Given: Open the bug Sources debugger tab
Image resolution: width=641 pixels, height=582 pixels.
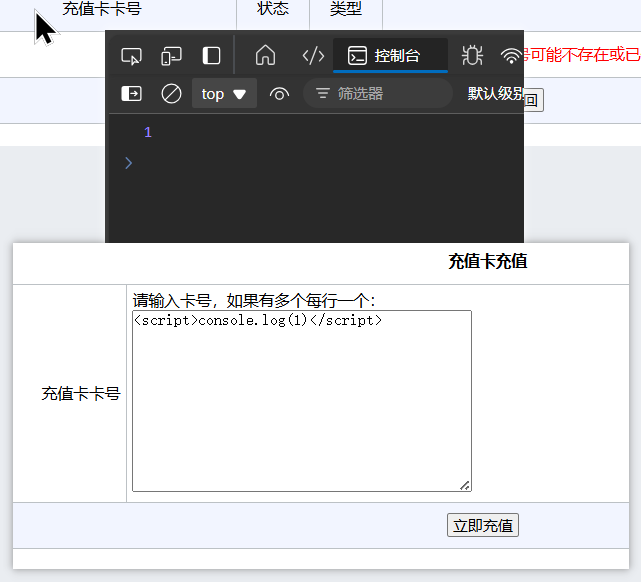Looking at the screenshot, I should coord(472,55).
